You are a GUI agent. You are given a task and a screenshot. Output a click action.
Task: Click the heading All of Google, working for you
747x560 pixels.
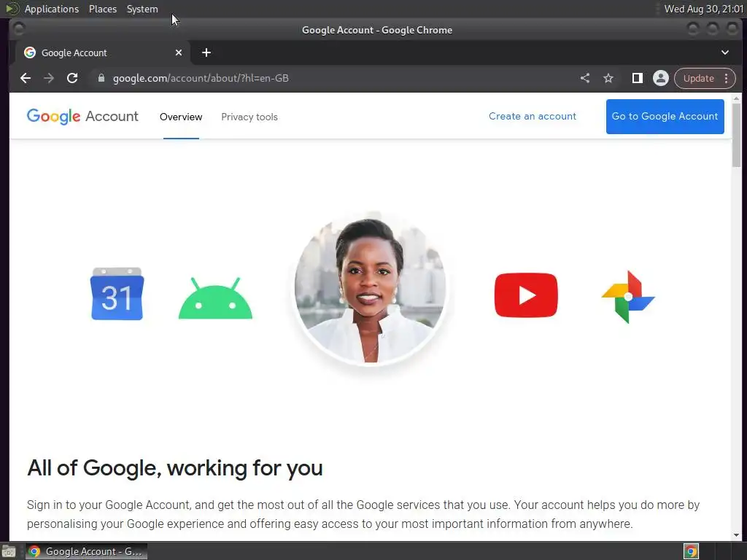pos(175,468)
